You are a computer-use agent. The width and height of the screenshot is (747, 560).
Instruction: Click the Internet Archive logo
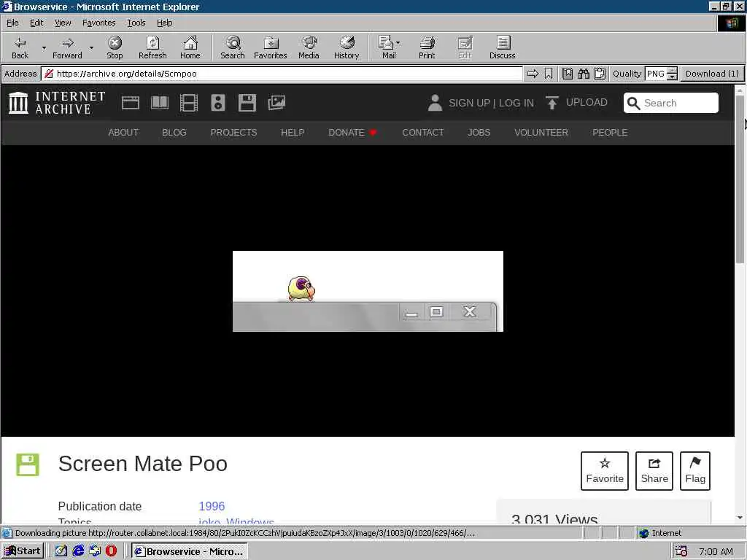pyautogui.click(x=57, y=103)
